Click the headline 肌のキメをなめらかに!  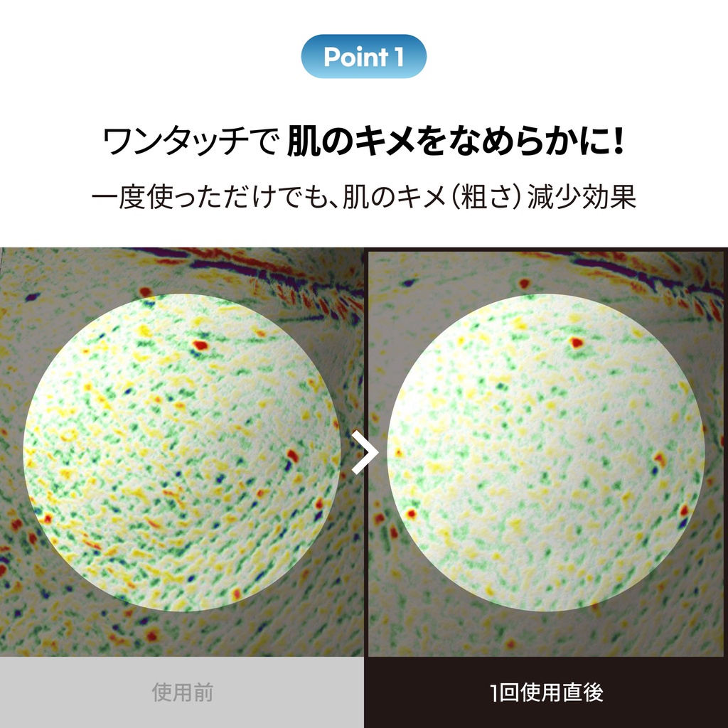(x=456, y=141)
